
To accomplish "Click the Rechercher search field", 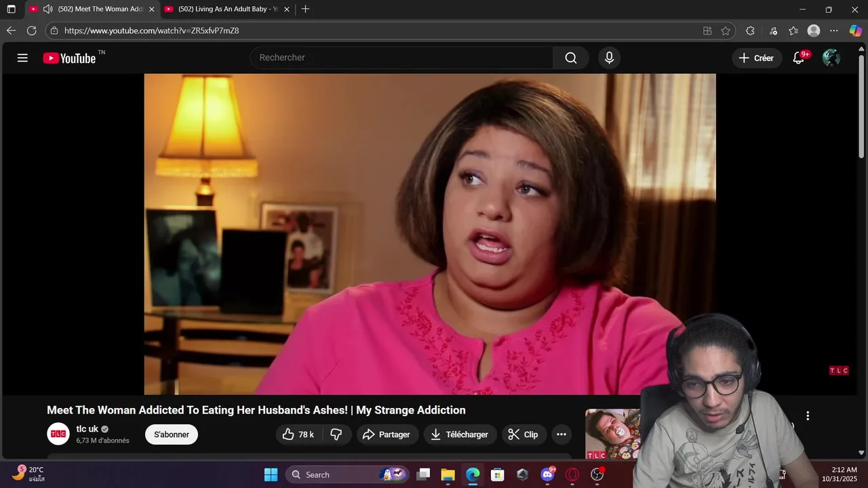I will click(x=402, y=58).
